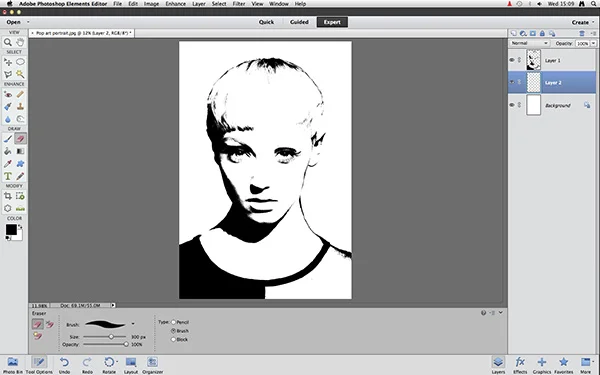
Task: Select the Pop art portrait.jpg document tab
Action: pyautogui.click(x=82, y=33)
